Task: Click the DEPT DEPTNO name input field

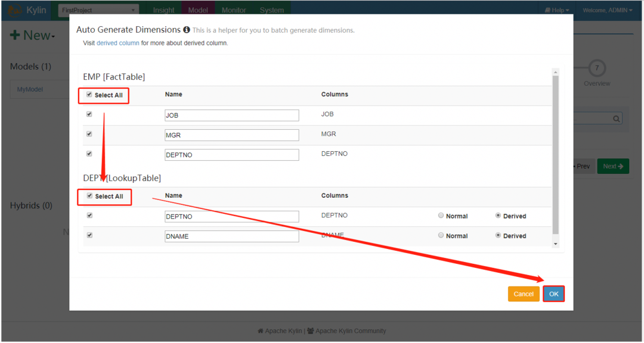Action: [231, 217]
